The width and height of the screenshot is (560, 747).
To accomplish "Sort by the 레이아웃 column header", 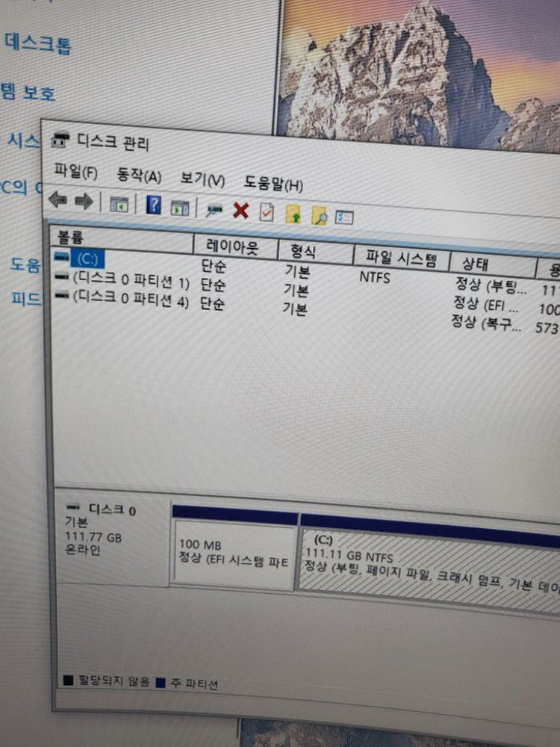I will click(236, 247).
